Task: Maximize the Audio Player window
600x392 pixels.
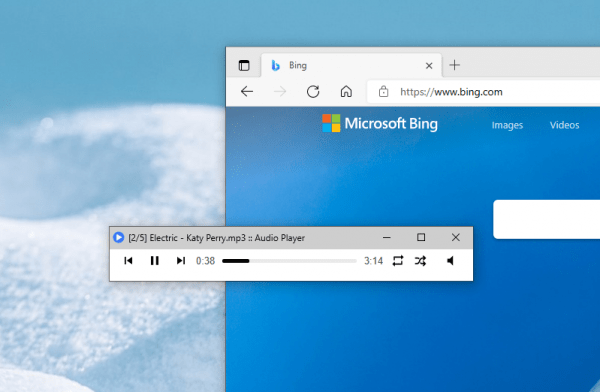Action: pos(421,237)
